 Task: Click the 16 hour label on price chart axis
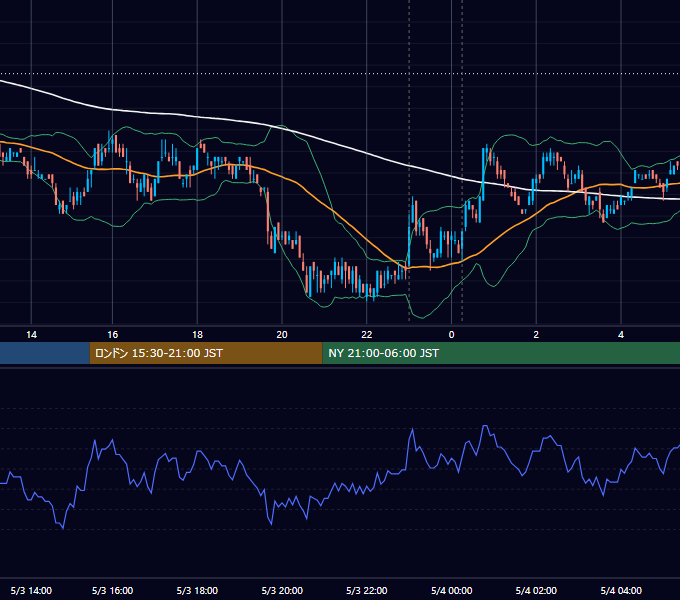click(x=112, y=335)
